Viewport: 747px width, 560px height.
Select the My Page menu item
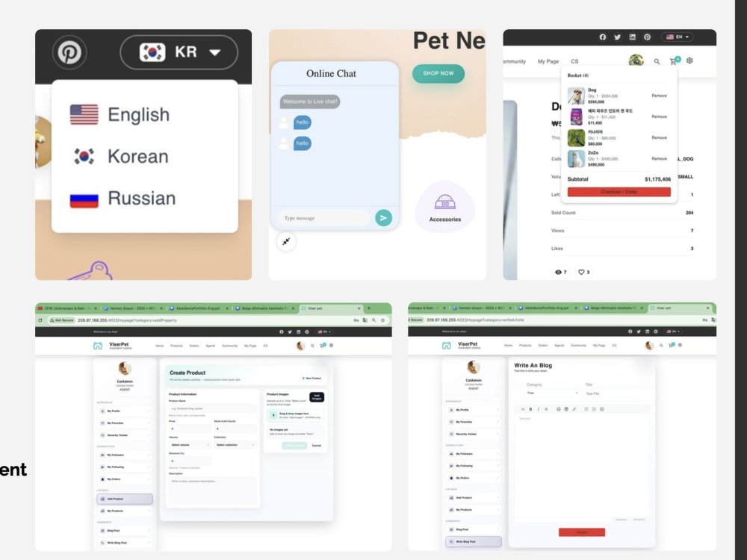tap(548, 61)
